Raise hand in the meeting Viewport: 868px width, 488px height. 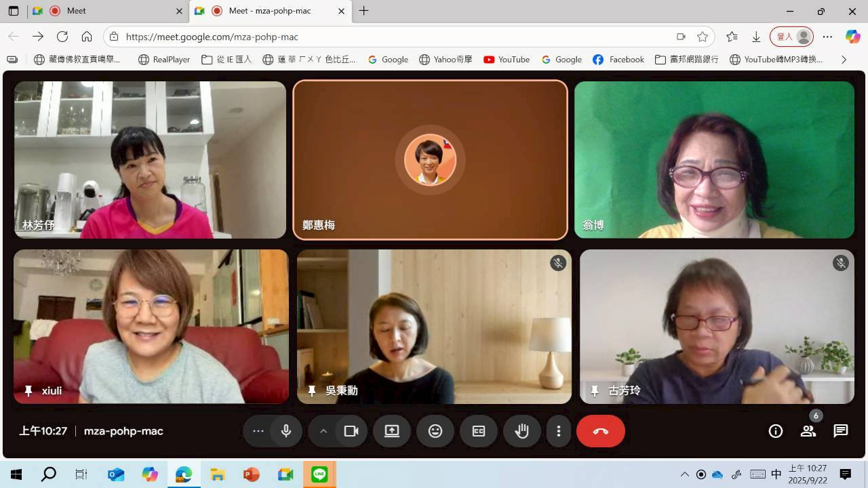521,431
